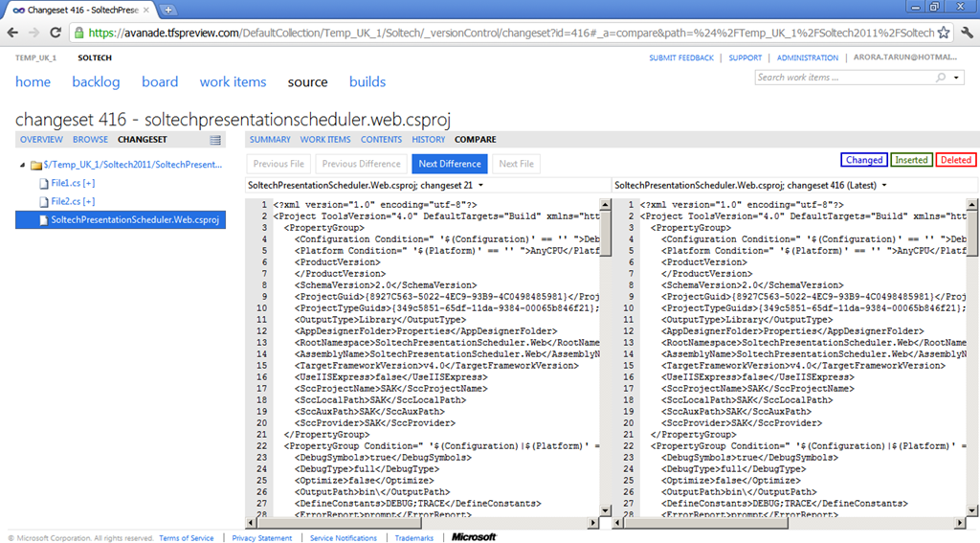
Task: Open a new browser tab
Action: click(168, 10)
